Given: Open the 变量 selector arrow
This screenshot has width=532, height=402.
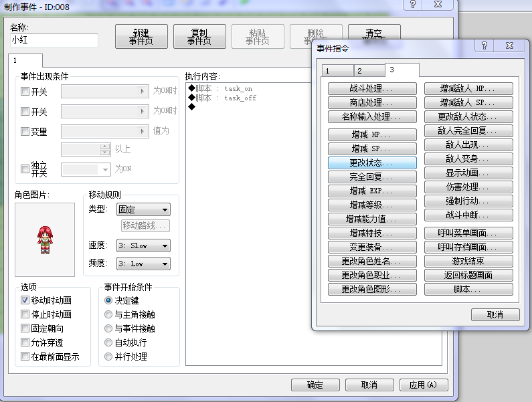Looking at the screenshot, I should (x=142, y=131).
